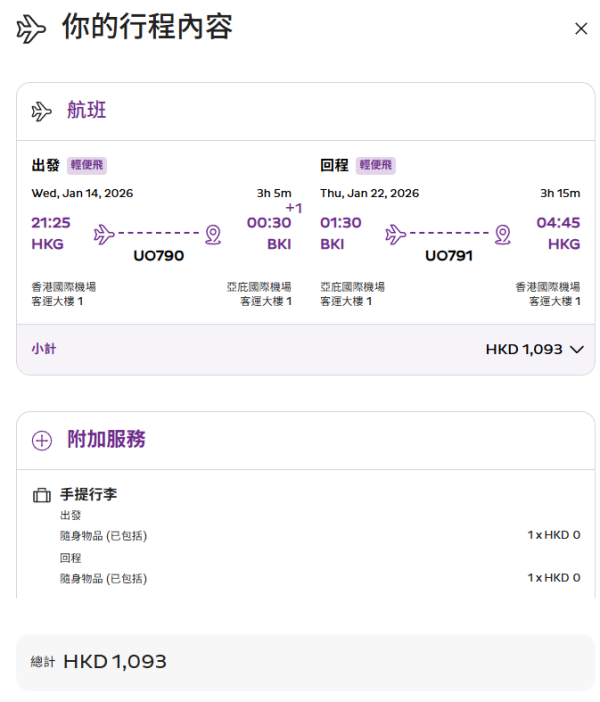
Task: Click the outbound flight's destination pin icon
Action: [x=212, y=234]
